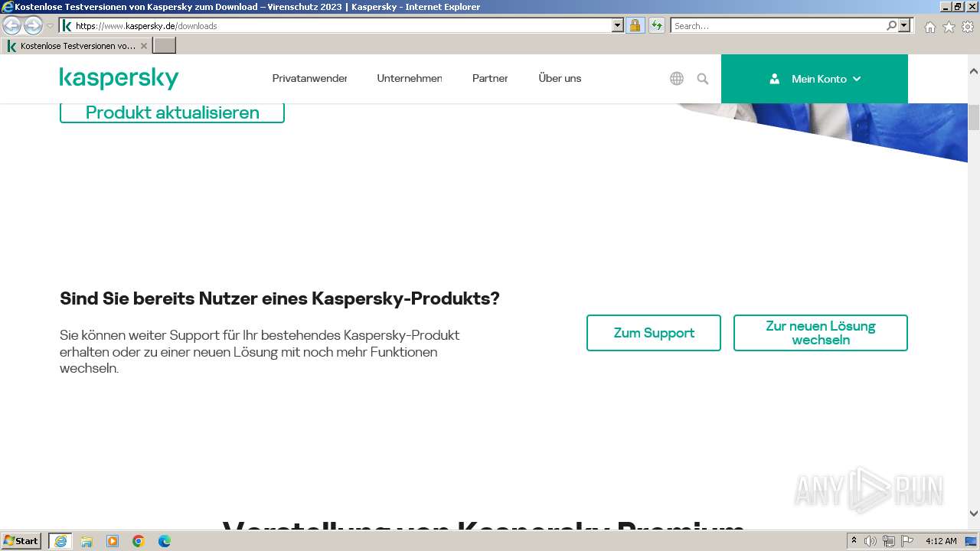Click the 4:12 AM clock
The image size is (980, 551).
pos(941,541)
